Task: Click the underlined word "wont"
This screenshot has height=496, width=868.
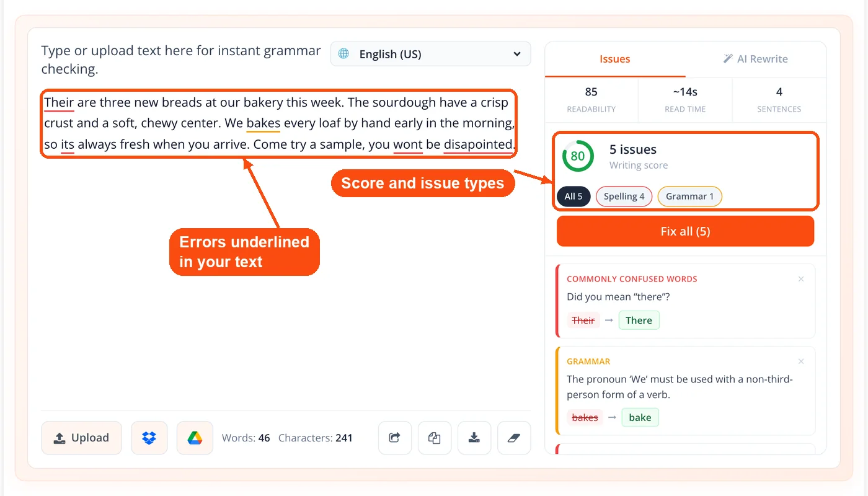Action: [x=408, y=145]
